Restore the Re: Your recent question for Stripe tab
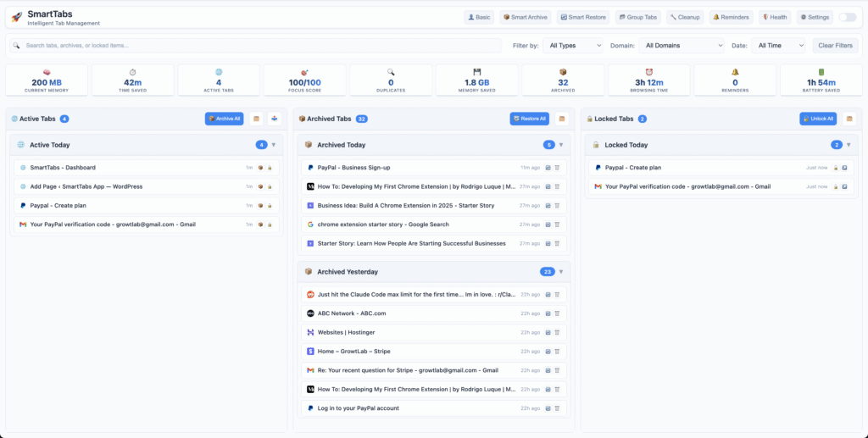This screenshot has height=438, width=868. (x=548, y=370)
